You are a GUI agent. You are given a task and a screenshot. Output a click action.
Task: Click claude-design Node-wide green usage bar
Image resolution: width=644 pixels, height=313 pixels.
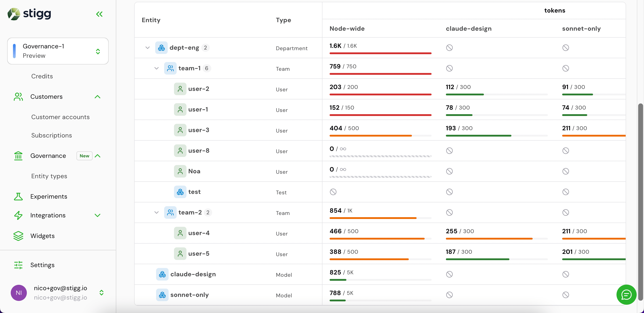click(x=338, y=280)
